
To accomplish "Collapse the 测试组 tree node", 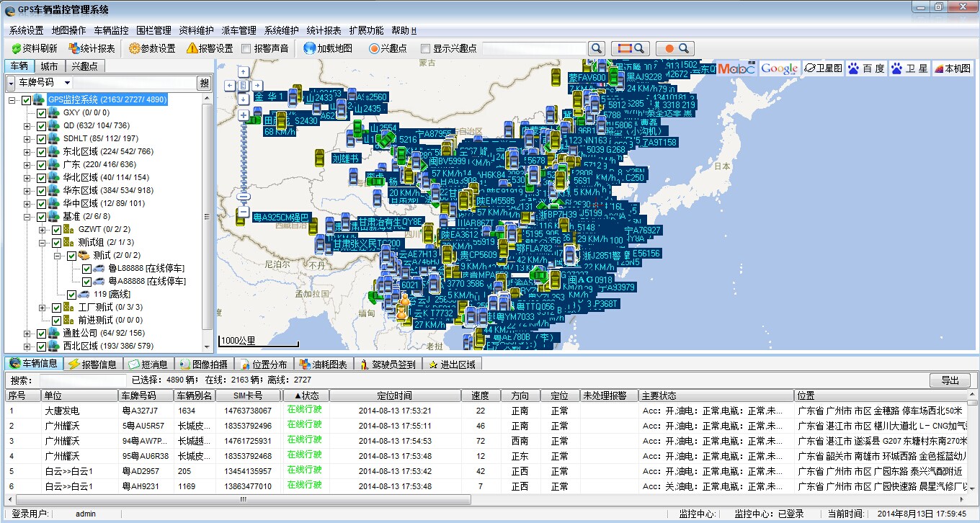I will click(x=43, y=243).
